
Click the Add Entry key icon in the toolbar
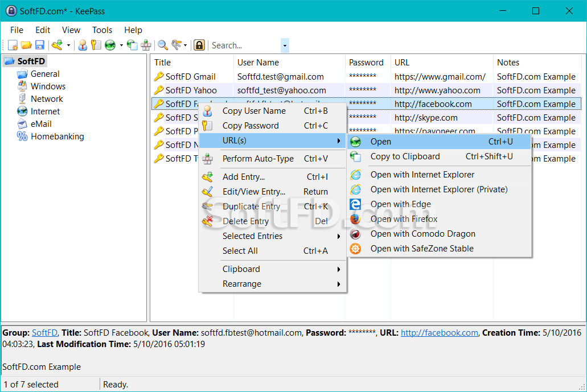pos(58,46)
